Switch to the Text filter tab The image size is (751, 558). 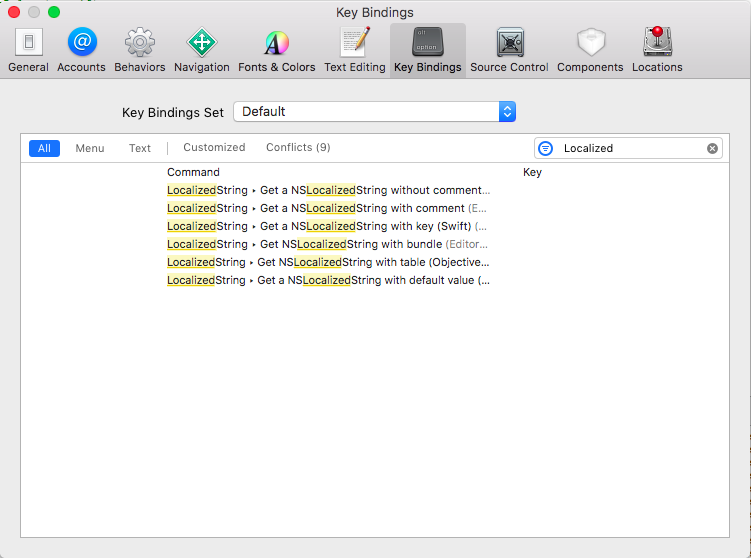139,148
